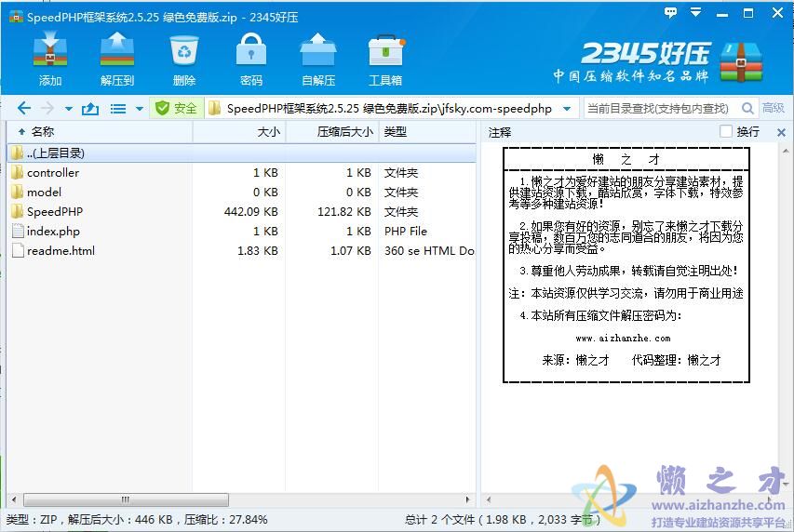The image size is (794, 532).
Task: Click comment panel scroll-up arrow
Action: (x=786, y=151)
